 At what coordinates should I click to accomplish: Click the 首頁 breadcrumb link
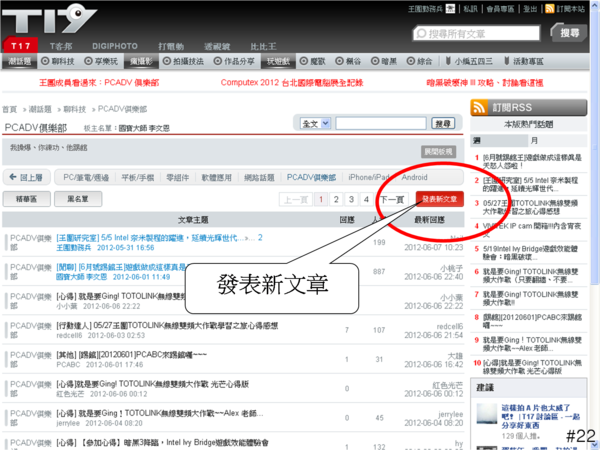pyautogui.click(x=10, y=109)
